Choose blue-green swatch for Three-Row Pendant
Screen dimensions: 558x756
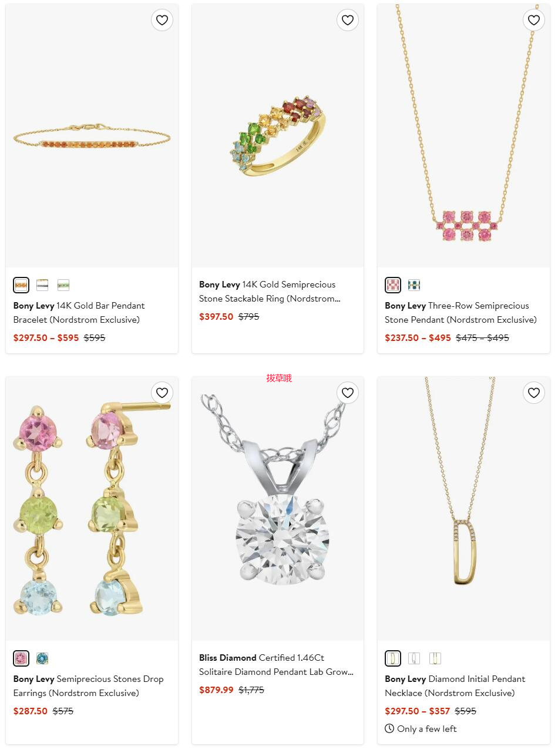tap(414, 285)
